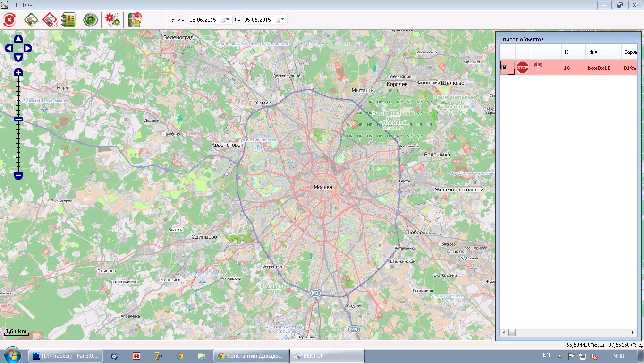Image resolution: width=644 pixels, height=363 pixels.
Task: Click the M4 highway shield on map
Action: [x=354, y=328]
